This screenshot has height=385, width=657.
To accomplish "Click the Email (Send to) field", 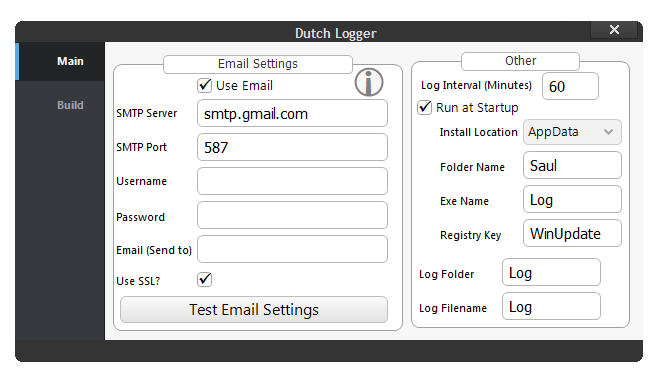I will coord(292,249).
